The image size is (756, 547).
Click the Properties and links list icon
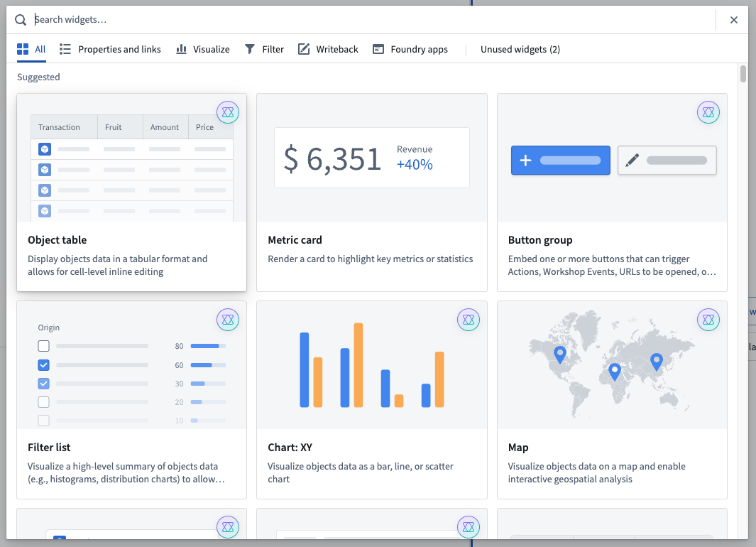pyautogui.click(x=65, y=49)
